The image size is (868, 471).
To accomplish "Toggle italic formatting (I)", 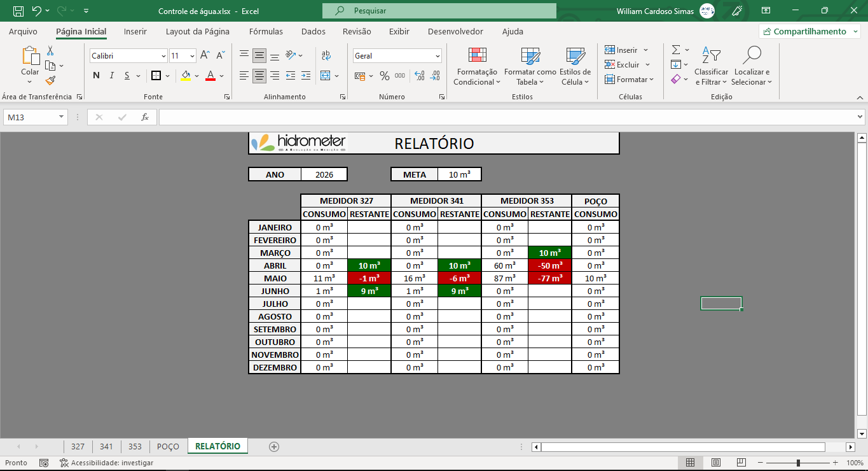I will pos(112,76).
